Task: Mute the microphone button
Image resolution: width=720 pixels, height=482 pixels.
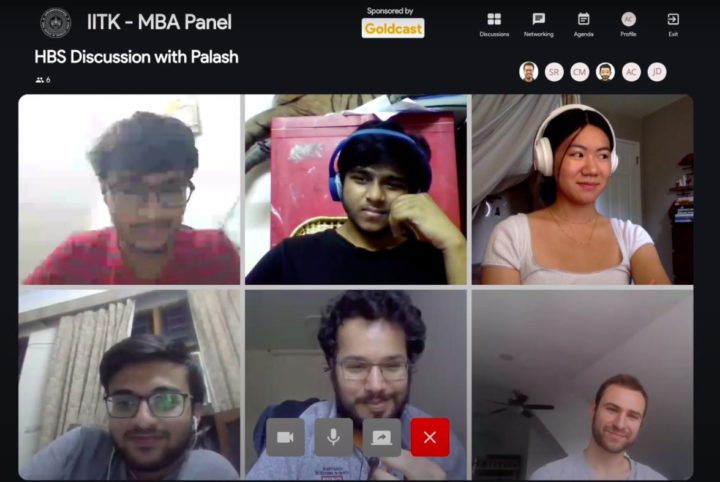Action: (x=333, y=437)
